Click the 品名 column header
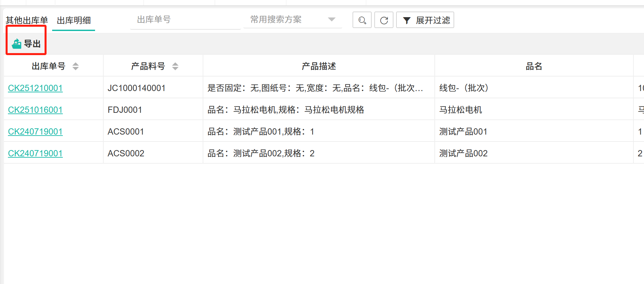The width and height of the screenshot is (644, 284). click(x=533, y=66)
